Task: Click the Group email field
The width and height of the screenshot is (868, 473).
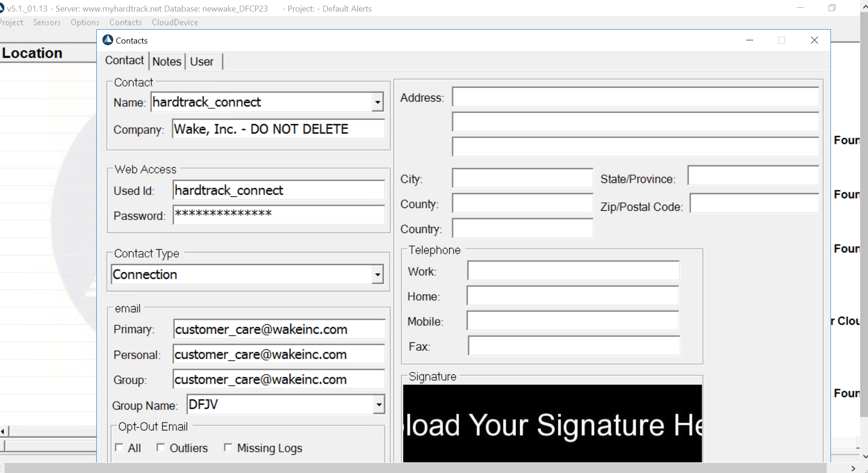Action: click(x=279, y=379)
